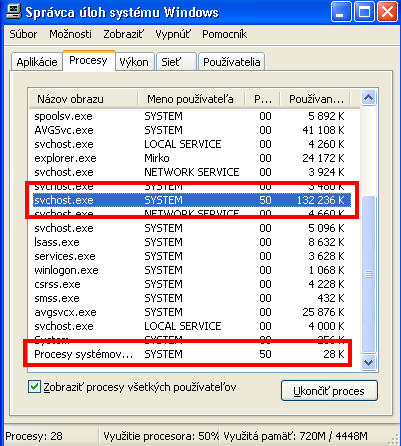Viewport: 401px width, 446px height.
Task: Sort by the P... CPU column header
Action: point(263,99)
